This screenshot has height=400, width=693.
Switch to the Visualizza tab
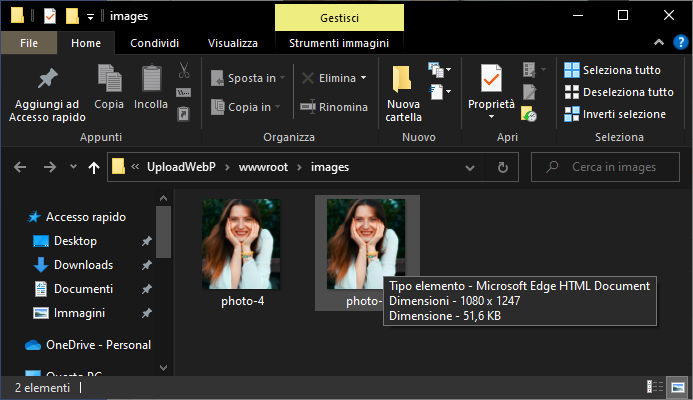232,43
